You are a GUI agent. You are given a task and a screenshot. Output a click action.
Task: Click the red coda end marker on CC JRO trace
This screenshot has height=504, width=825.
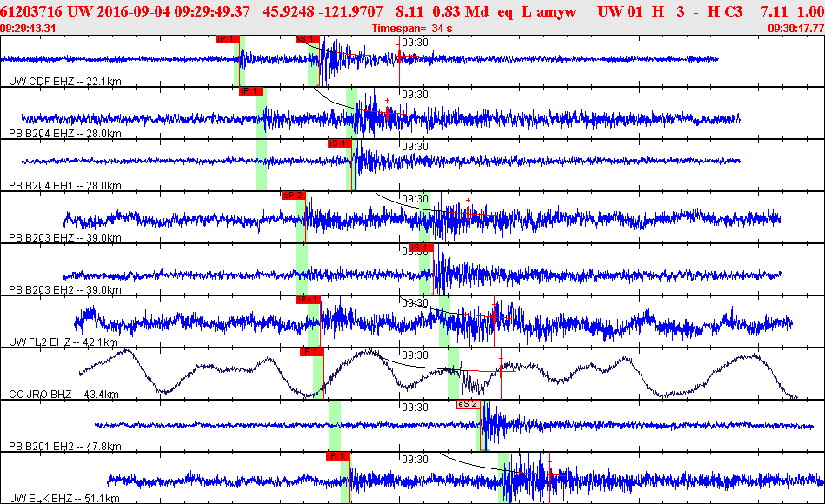(501, 371)
